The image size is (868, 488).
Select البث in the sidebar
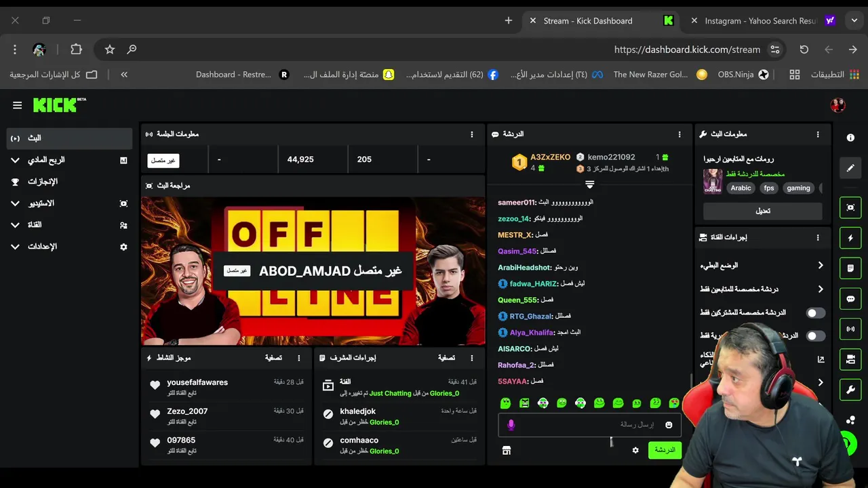coord(68,138)
